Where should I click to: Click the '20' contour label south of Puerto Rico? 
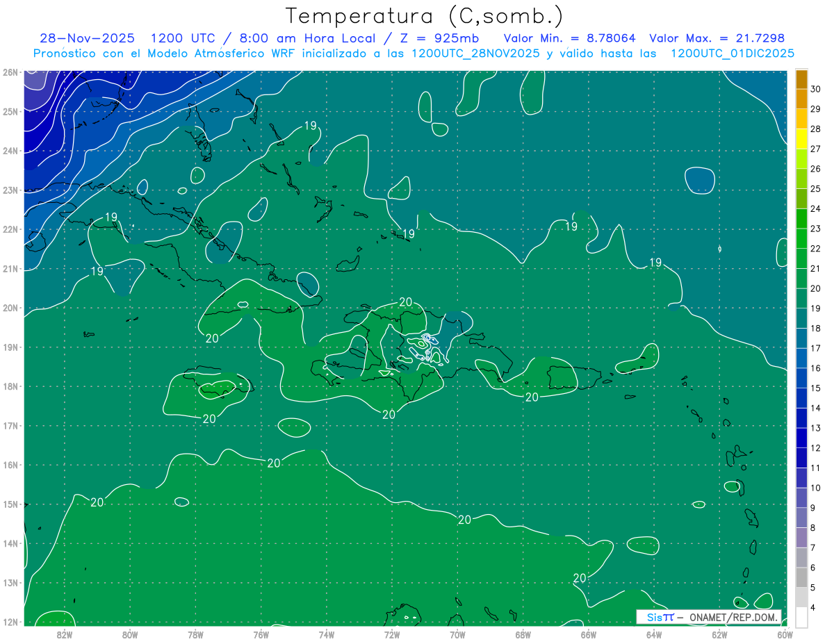pos(532,397)
